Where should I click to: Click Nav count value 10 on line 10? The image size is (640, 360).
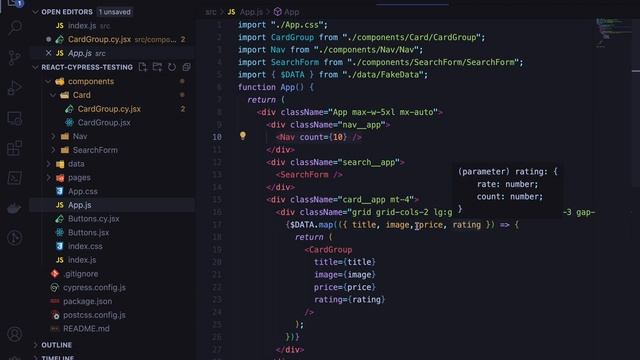pyautogui.click(x=338, y=137)
